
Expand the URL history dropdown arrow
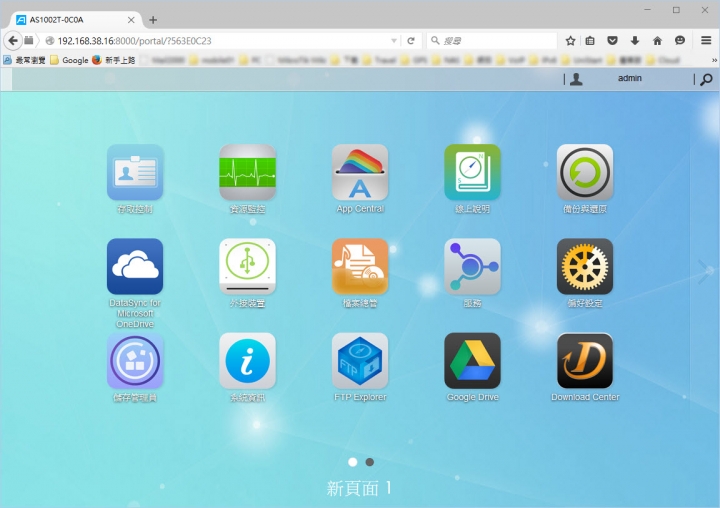coord(394,41)
